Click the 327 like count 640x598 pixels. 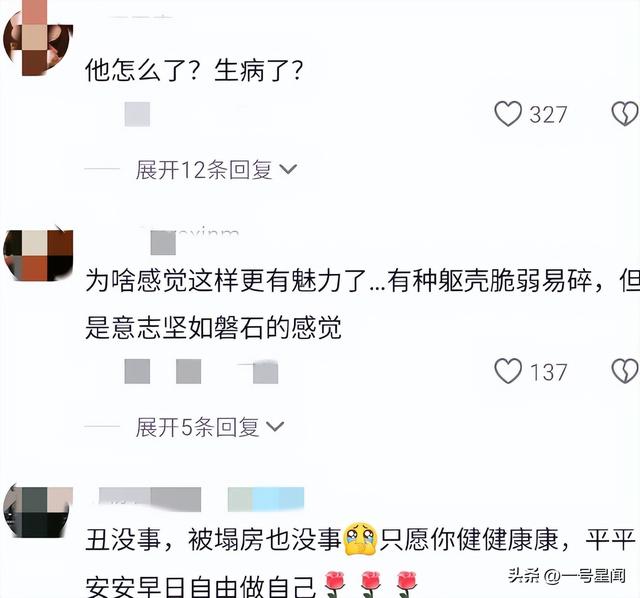coord(548,115)
